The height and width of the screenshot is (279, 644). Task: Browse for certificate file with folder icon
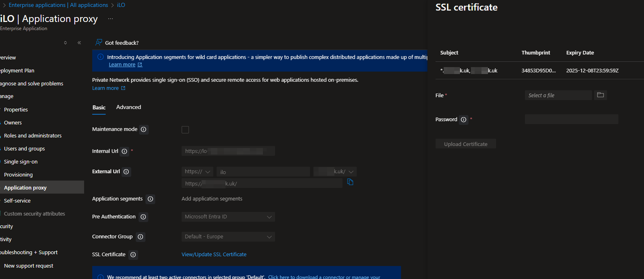pyautogui.click(x=601, y=95)
